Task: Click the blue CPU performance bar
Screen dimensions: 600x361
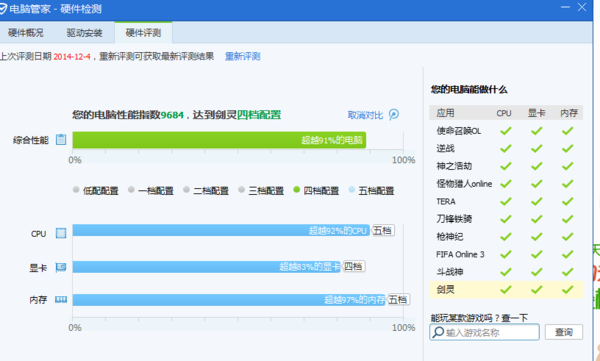Action: click(221, 230)
